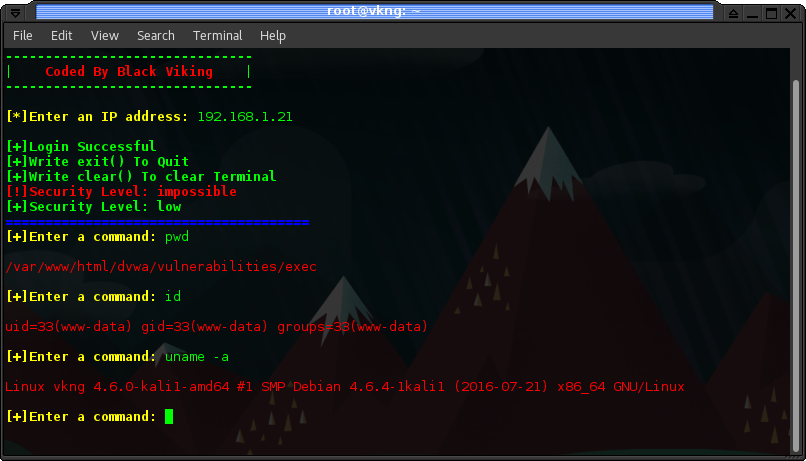Click the green cursor at the command prompt
Screen dimensions: 806x461
pos(169,416)
